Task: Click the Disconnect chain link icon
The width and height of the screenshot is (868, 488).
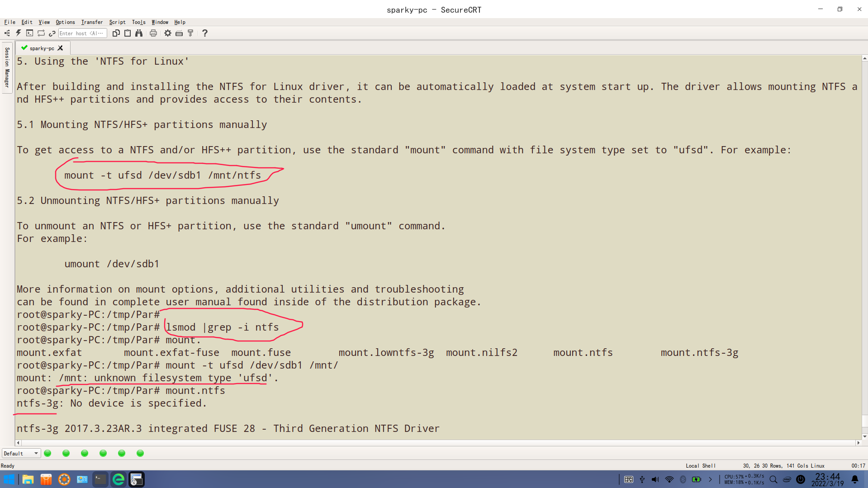Action: pyautogui.click(x=52, y=33)
